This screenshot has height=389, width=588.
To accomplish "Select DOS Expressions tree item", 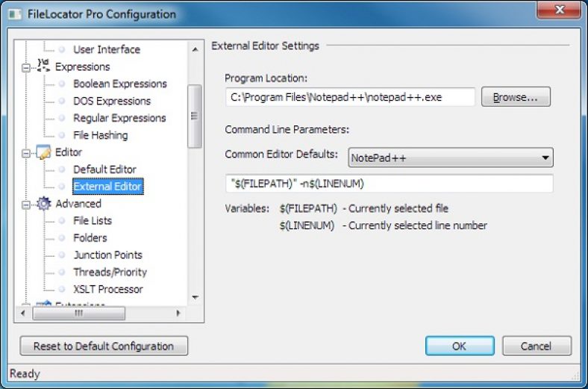I will (x=112, y=101).
